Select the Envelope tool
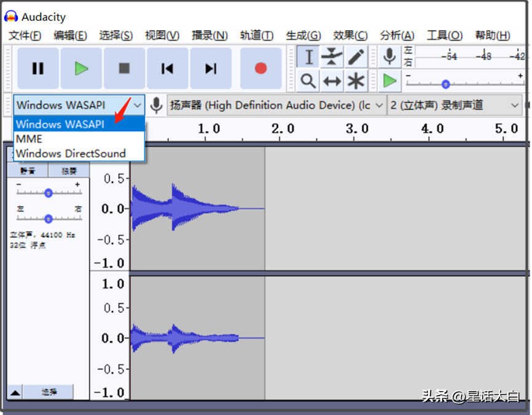This screenshot has width=532, height=415. coord(332,57)
